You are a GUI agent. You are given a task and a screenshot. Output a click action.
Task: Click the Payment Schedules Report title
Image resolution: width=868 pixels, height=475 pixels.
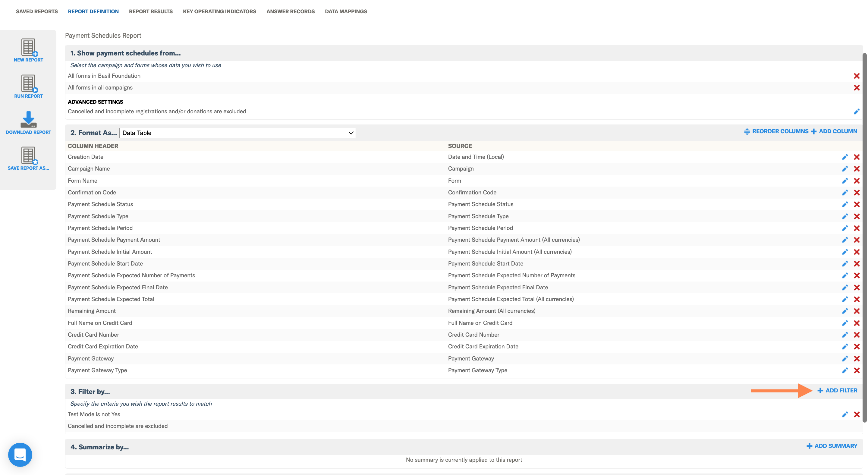point(103,35)
